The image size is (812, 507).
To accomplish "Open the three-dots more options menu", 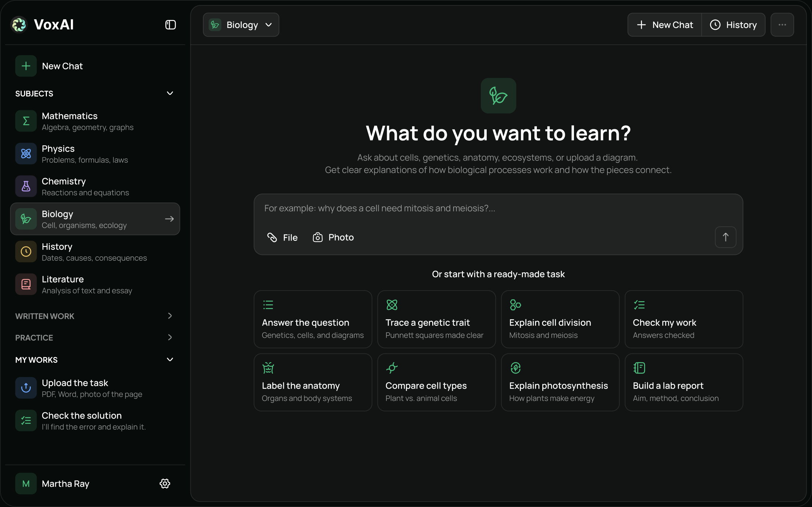I will (782, 25).
